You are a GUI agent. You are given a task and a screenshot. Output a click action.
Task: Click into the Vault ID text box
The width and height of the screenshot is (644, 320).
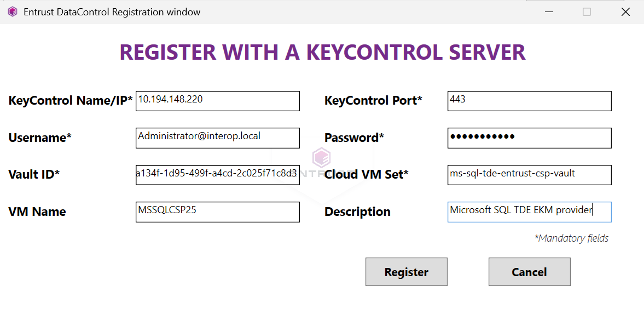click(217, 175)
